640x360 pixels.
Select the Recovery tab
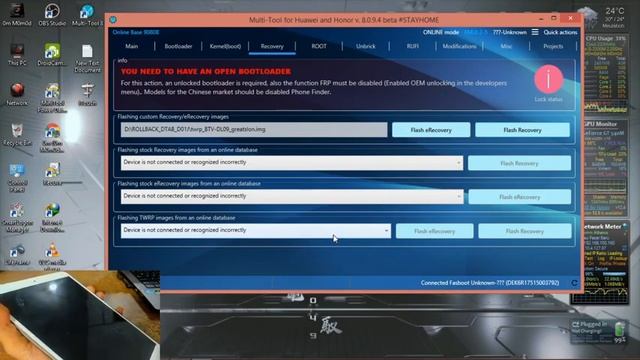coord(272,47)
